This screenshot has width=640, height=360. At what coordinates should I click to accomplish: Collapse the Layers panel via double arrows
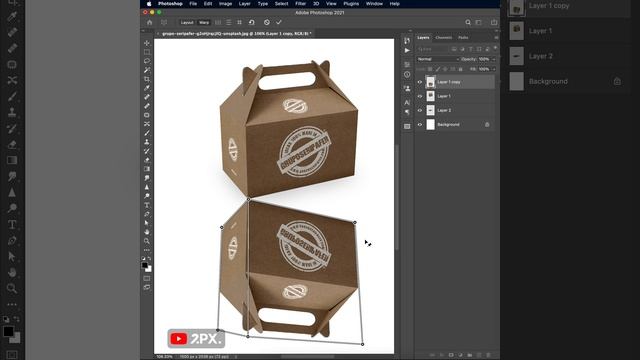click(497, 31)
